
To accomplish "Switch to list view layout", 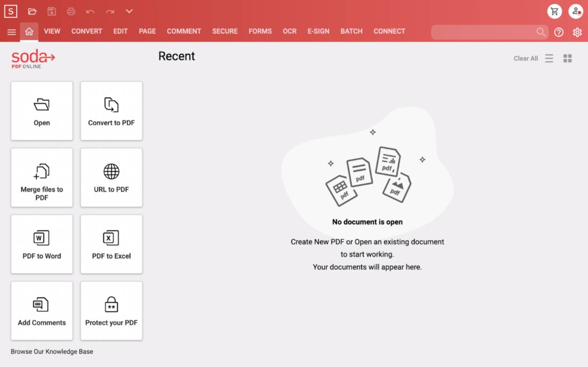I will pyautogui.click(x=549, y=58).
